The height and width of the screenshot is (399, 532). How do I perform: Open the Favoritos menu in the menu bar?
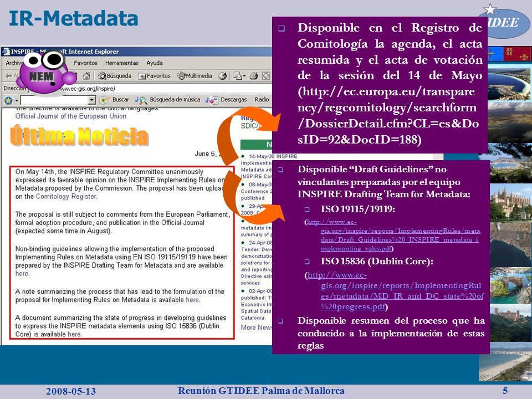[85, 63]
